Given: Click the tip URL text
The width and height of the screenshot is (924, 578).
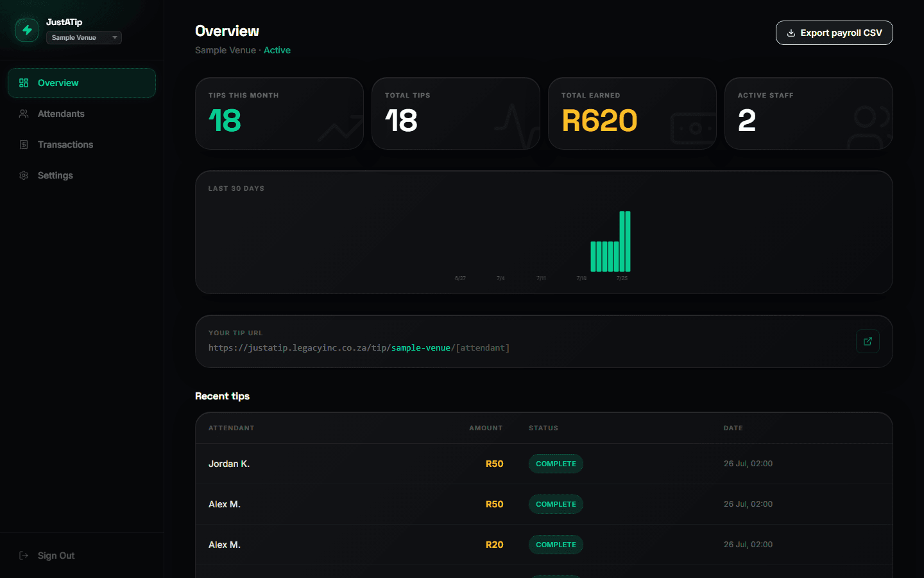Looking at the screenshot, I should pyautogui.click(x=359, y=348).
